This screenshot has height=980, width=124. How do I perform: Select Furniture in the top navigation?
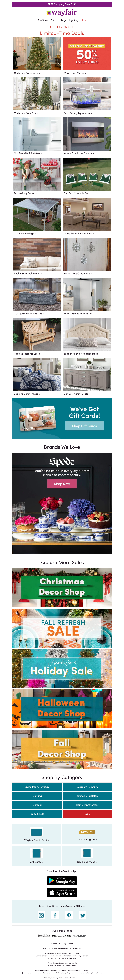42,21
